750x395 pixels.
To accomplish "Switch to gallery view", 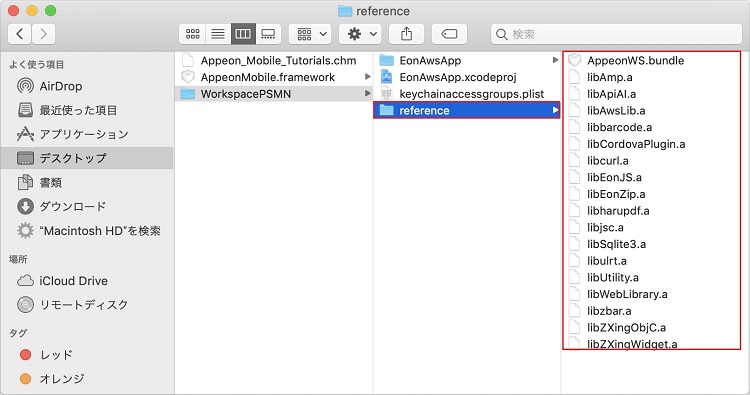I will pyautogui.click(x=268, y=34).
